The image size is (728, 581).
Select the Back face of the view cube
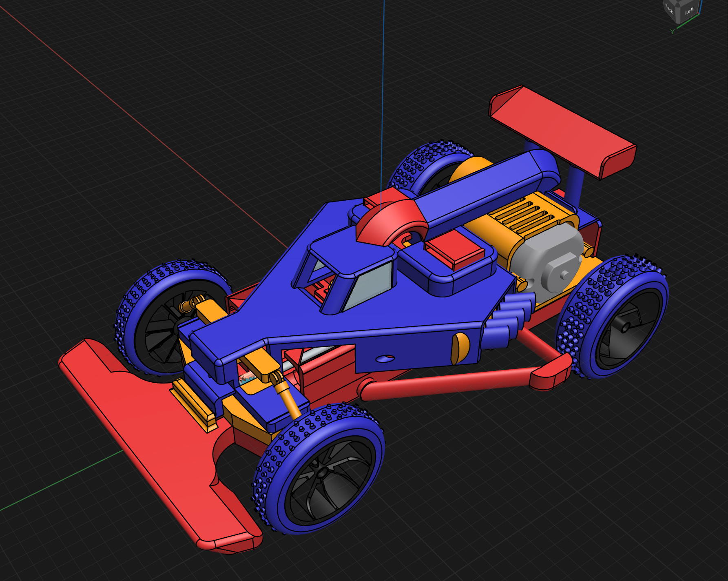pyautogui.click(x=670, y=9)
